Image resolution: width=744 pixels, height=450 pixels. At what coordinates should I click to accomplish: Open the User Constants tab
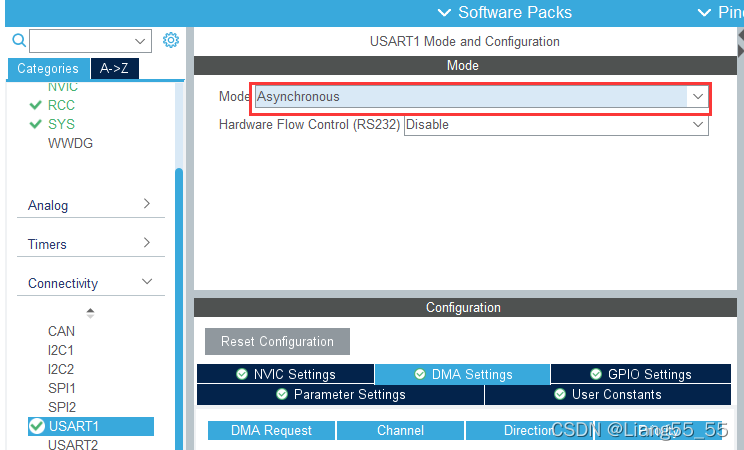pos(608,394)
